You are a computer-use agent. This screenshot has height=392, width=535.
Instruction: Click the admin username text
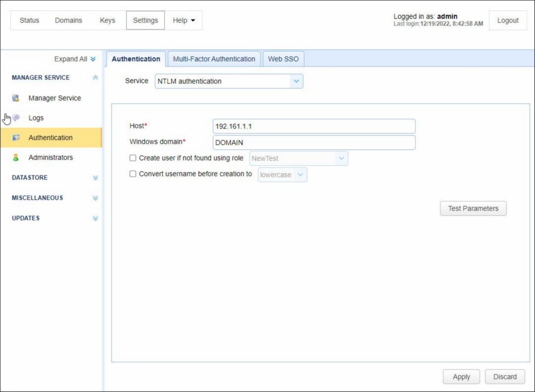tap(447, 16)
